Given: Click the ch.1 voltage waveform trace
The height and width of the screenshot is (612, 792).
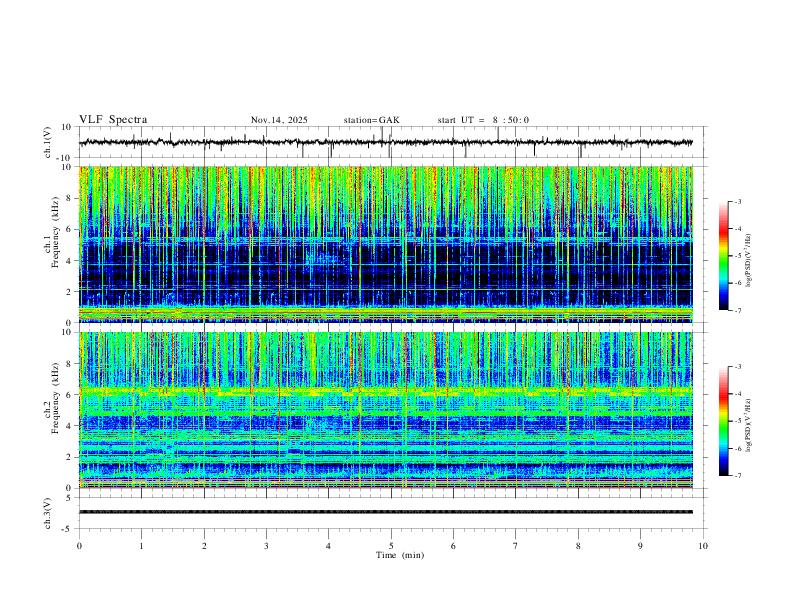Looking at the screenshot, I should (x=386, y=142).
